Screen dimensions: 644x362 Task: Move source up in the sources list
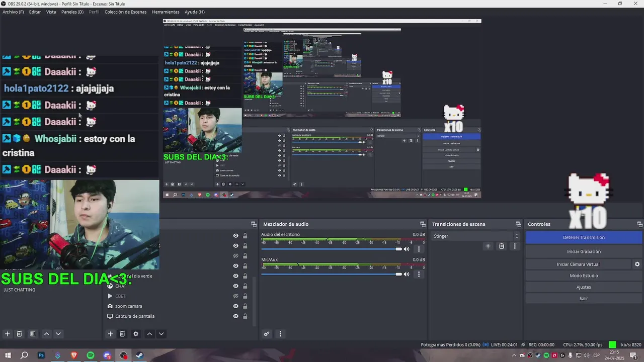tap(149, 334)
